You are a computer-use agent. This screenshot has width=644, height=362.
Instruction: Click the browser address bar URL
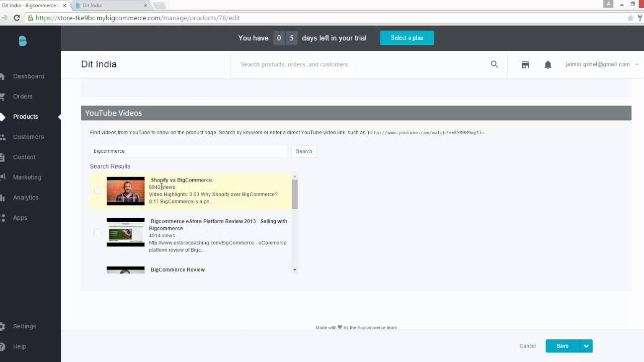(137, 18)
